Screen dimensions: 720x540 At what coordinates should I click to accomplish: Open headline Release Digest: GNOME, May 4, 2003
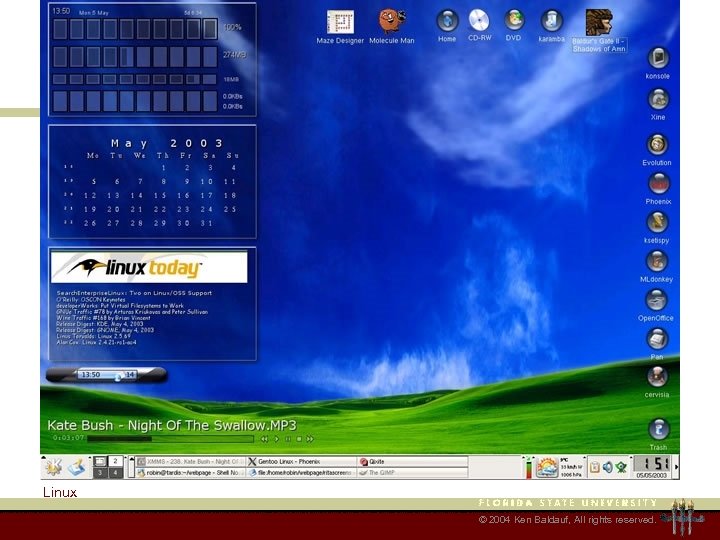[x=105, y=330]
